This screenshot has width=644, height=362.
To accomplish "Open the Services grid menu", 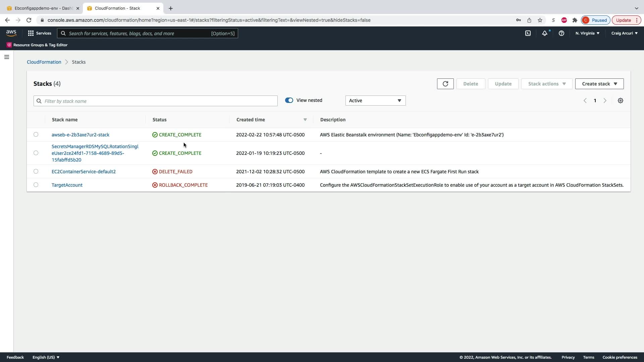I will 40,33.
